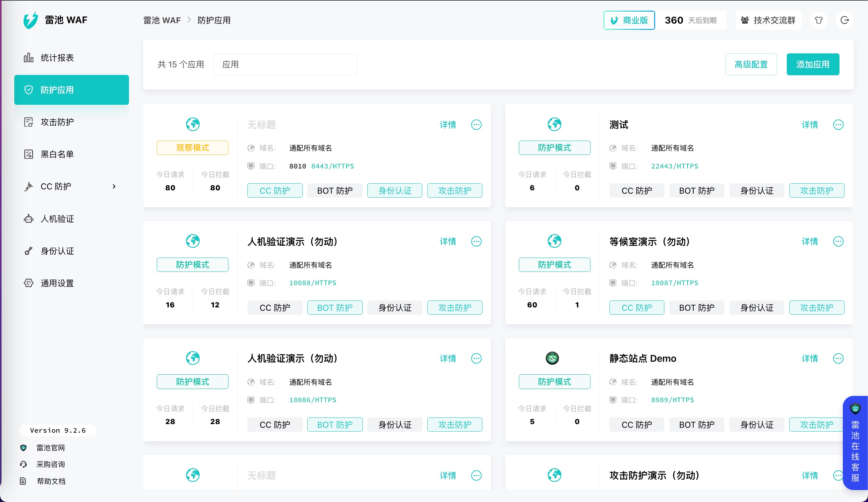
Task: Open 黑白名单 sidebar menu item
Action: pyautogui.click(x=57, y=155)
